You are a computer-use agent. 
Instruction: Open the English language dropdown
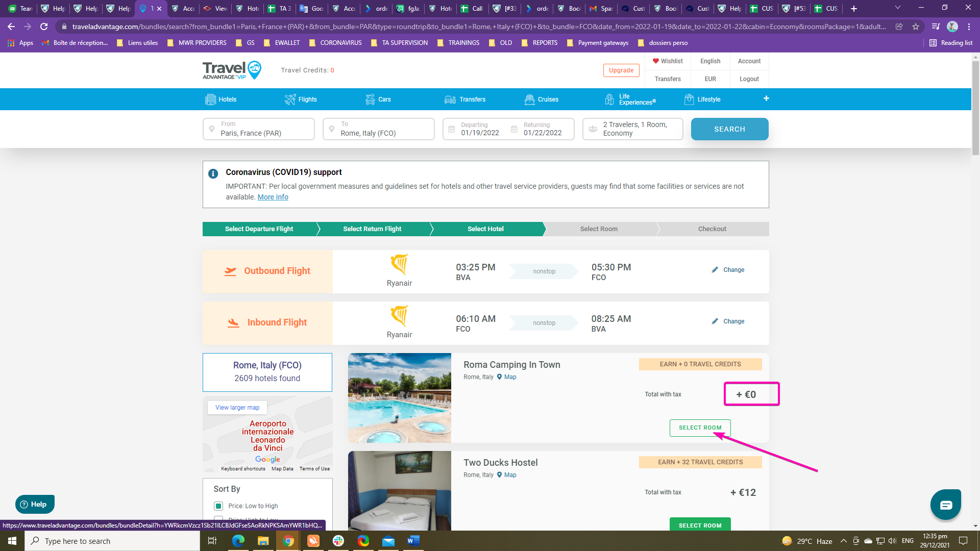tap(710, 61)
